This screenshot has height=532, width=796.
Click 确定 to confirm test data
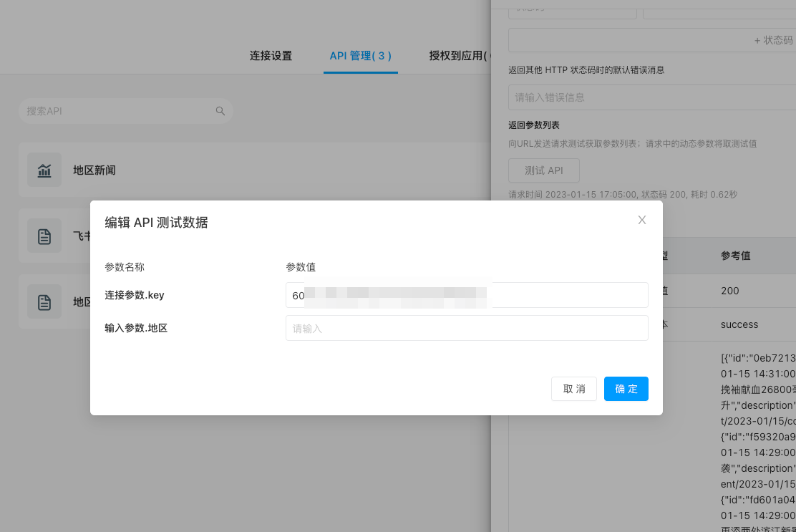[626, 389]
